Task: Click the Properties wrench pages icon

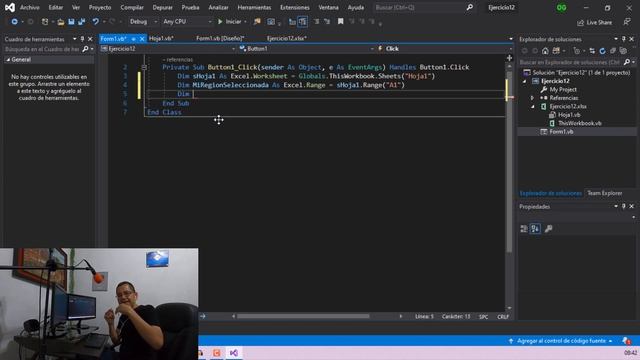Action: click(548, 229)
